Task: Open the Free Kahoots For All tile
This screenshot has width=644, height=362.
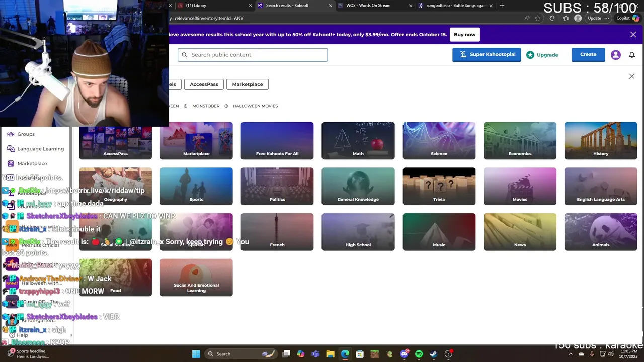Action: point(277,141)
